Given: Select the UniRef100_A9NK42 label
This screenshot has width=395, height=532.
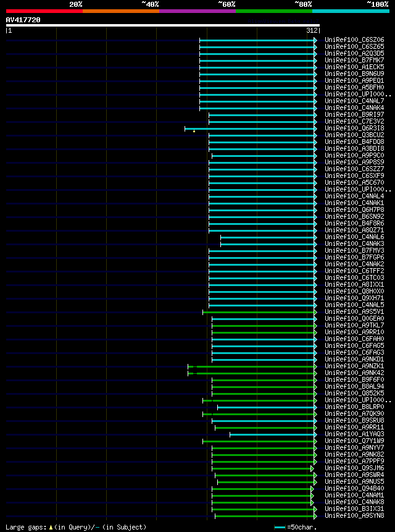Looking at the screenshot, I should click(x=354, y=373).
